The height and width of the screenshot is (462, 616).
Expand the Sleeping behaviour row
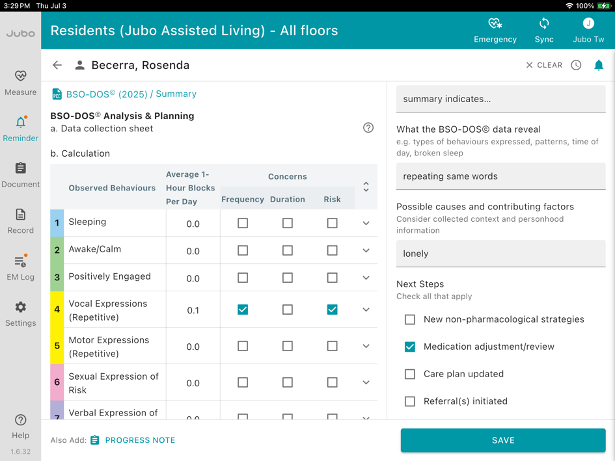366,223
